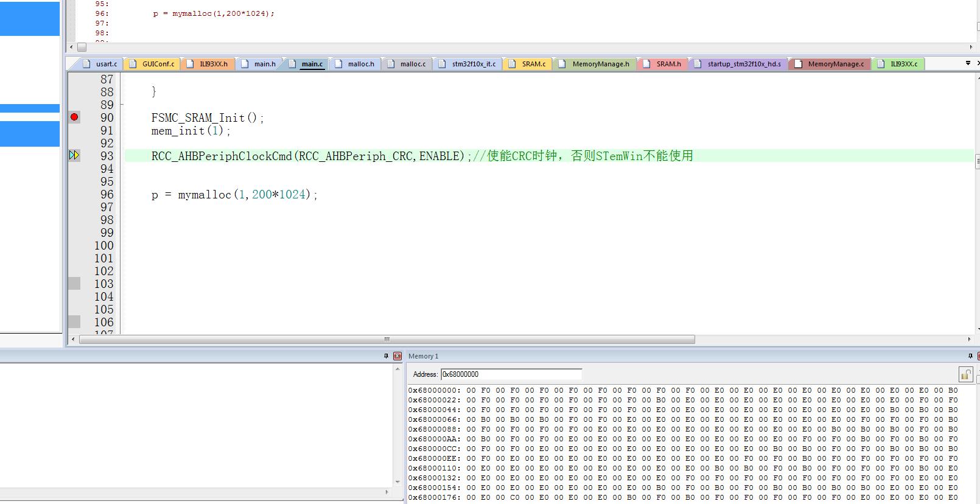Screen dimensions: 980x504
Task: Click the Memory 1 Address input field
Action: click(x=511, y=374)
